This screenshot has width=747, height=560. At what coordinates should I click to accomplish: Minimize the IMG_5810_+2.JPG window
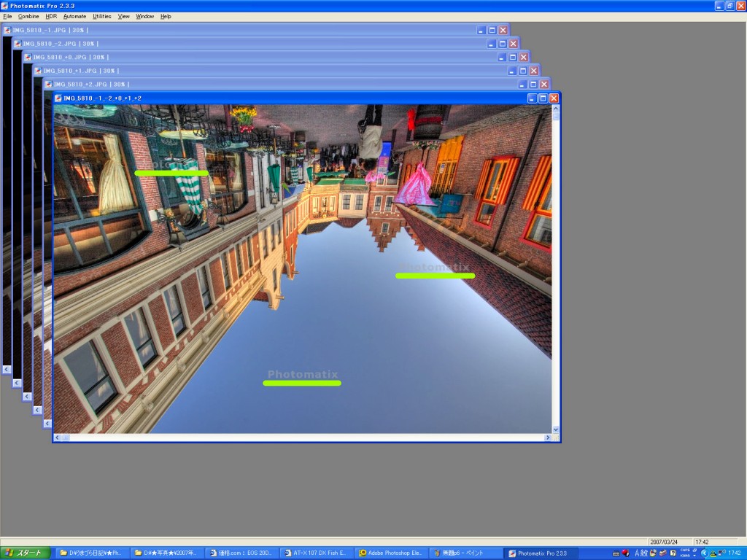[x=522, y=85]
